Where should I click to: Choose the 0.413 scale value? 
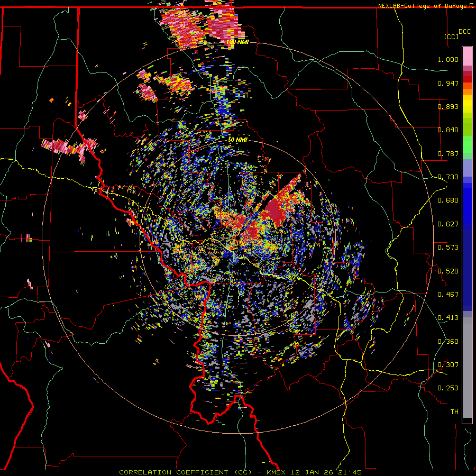[x=448, y=318]
